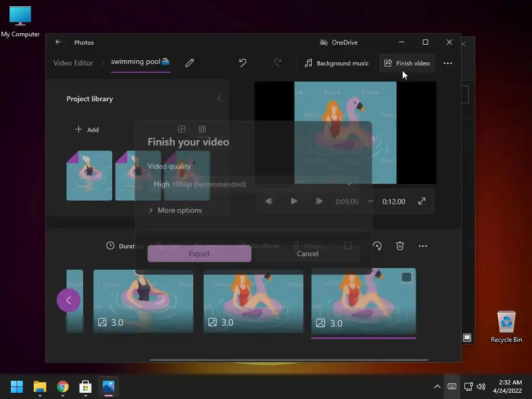Open Microsoft Store from taskbar
This screenshot has height=399, width=532.
(86, 387)
